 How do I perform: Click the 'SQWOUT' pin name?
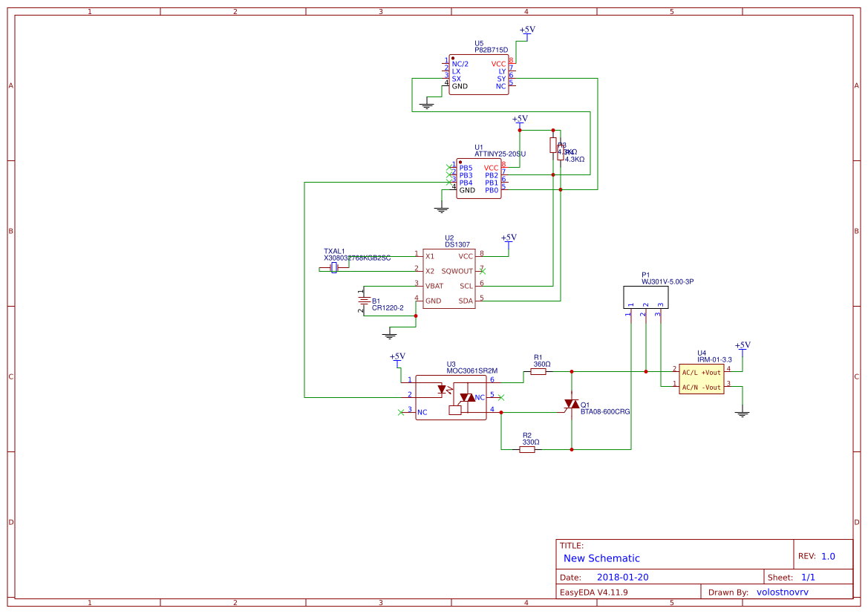point(457,271)
